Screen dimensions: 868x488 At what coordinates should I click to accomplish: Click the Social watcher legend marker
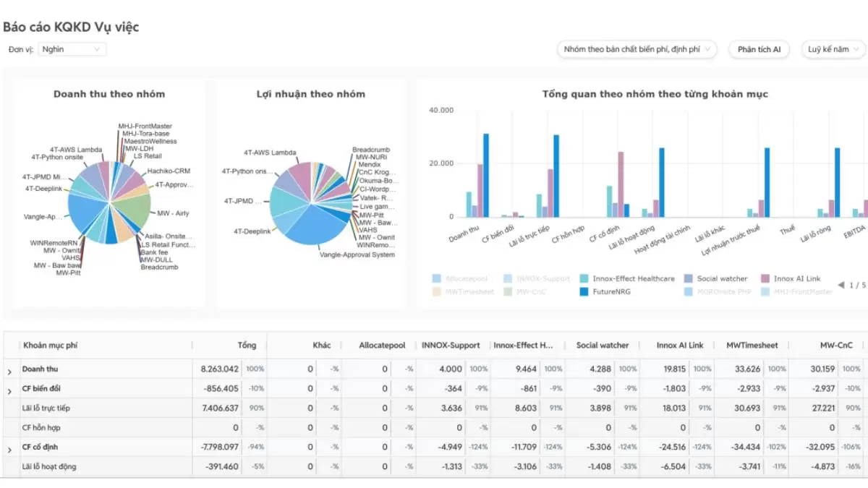tap(689, 278)
